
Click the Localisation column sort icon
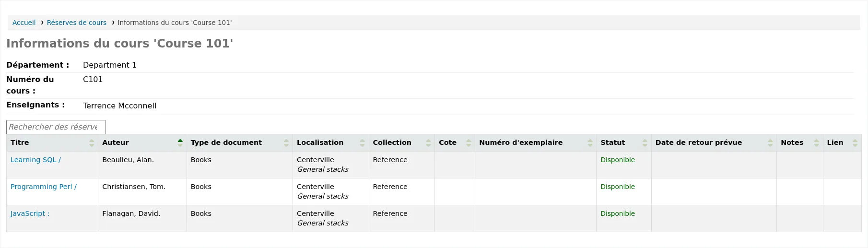click(363, 143)
